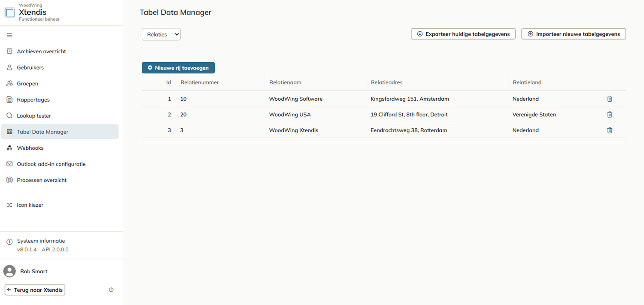Click Exporteer huidige tabelgegevens button

coord(463,34)
